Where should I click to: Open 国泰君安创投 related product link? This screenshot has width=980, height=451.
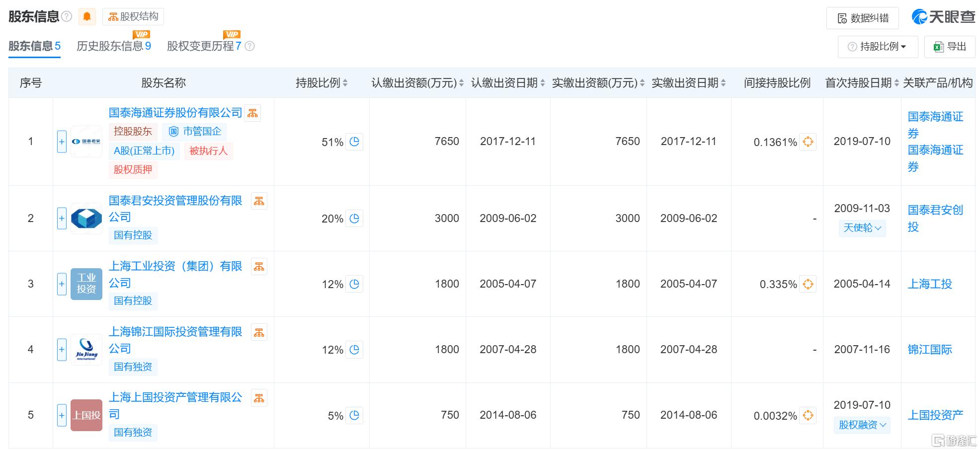(x=935, y=219)
